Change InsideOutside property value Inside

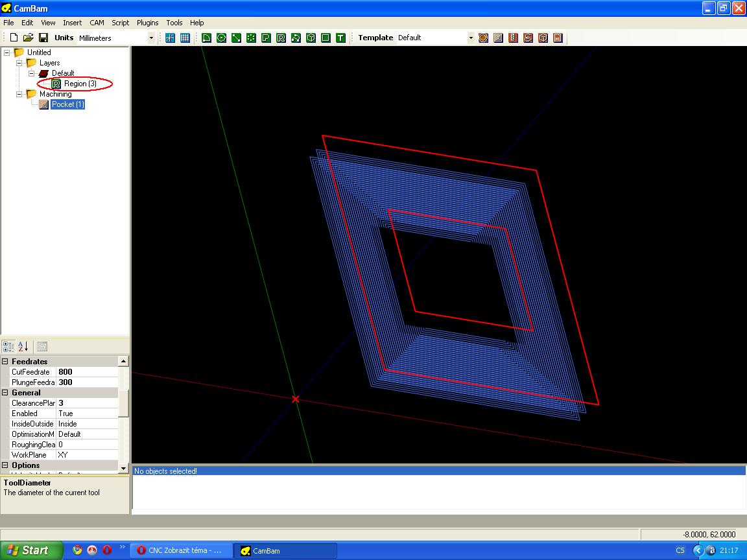(x=87, y=424)
